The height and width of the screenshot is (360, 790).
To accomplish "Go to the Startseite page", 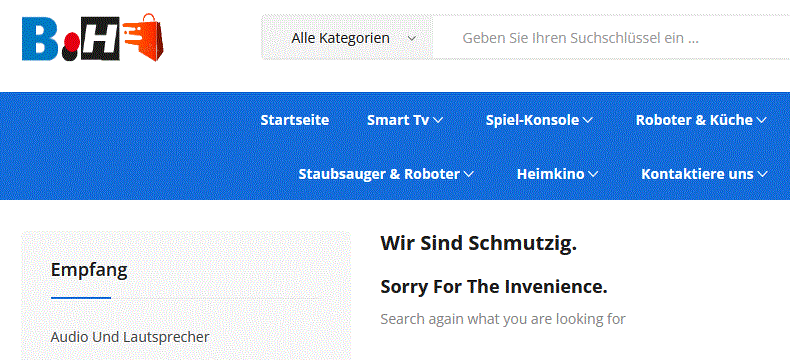I will 295,120.
